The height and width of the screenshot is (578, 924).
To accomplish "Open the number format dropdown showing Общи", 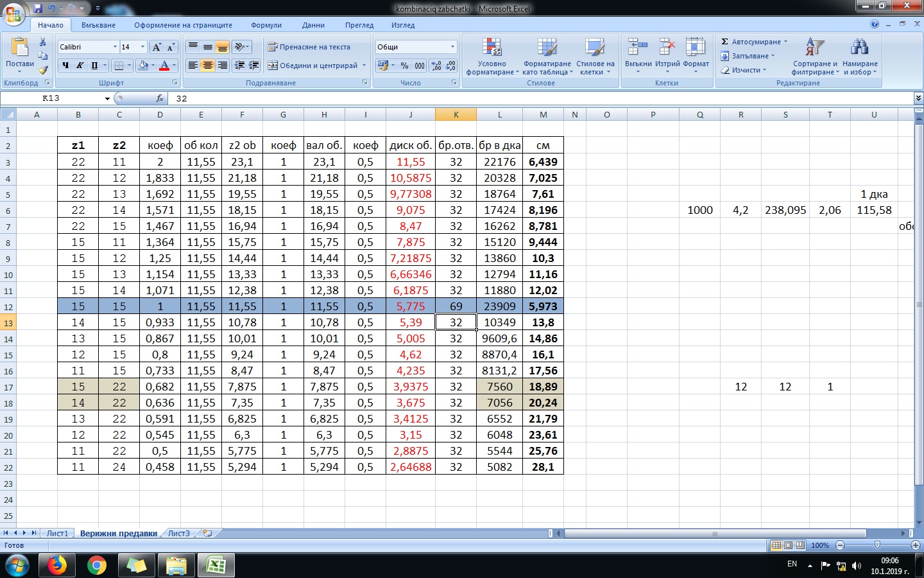I will [452, 47].
